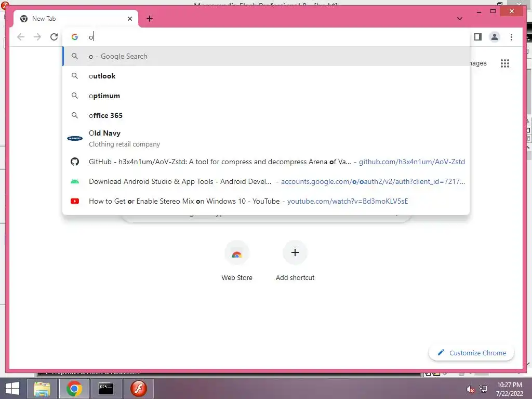Click the GitHub favicon in suggestions
The width and height of the screenshot is (532, 399).
click(75, 162)
